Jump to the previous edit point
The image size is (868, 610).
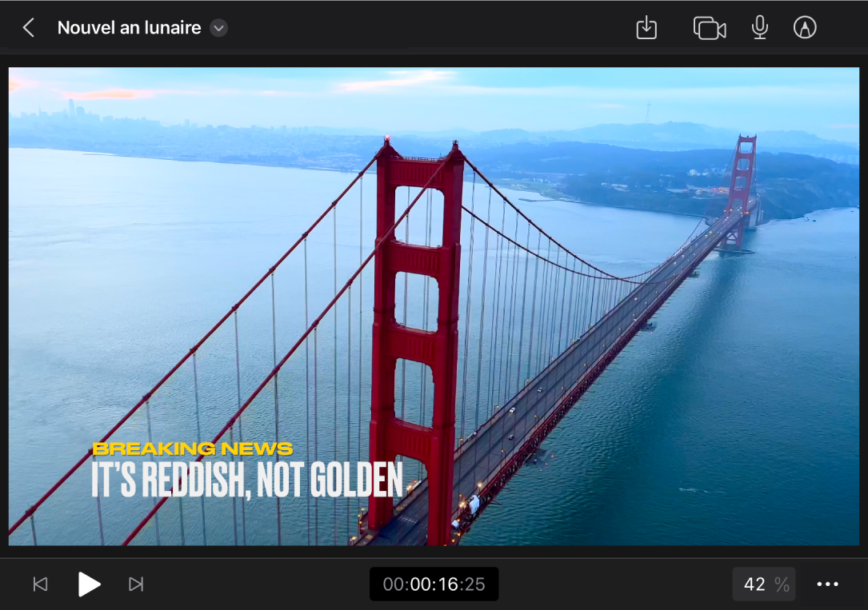(41, 584)
